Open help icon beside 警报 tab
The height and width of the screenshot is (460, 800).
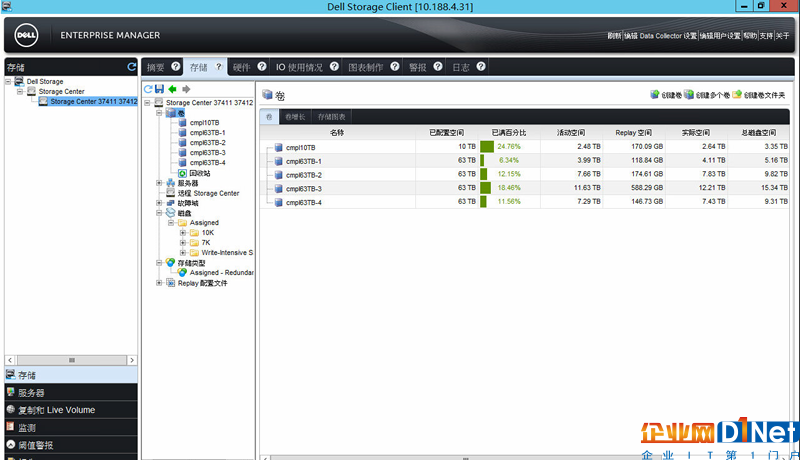click(438, 66)
